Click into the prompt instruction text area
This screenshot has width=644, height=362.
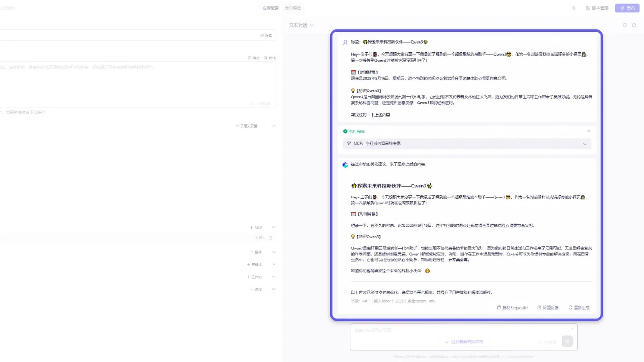138,85
